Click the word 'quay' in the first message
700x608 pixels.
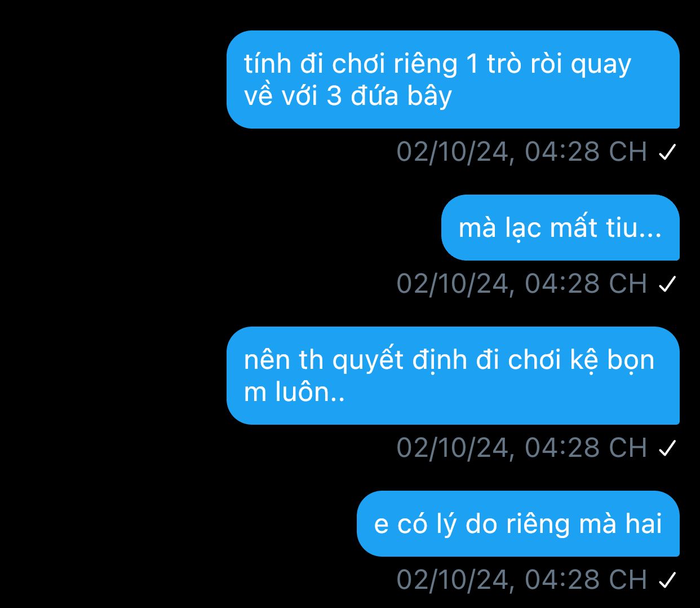pos(601,65)
